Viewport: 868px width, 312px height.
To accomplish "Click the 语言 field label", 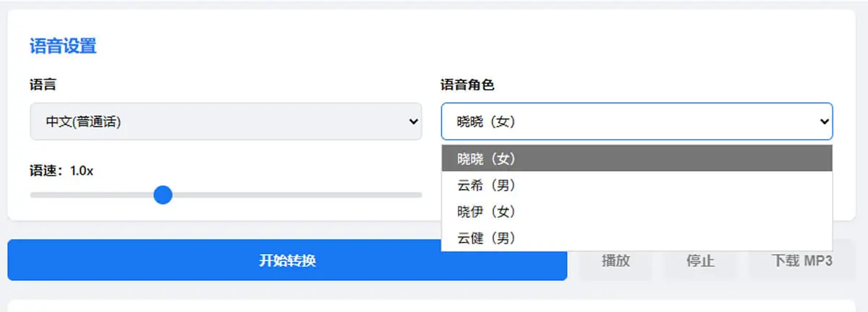I will [x=43, y=85].
